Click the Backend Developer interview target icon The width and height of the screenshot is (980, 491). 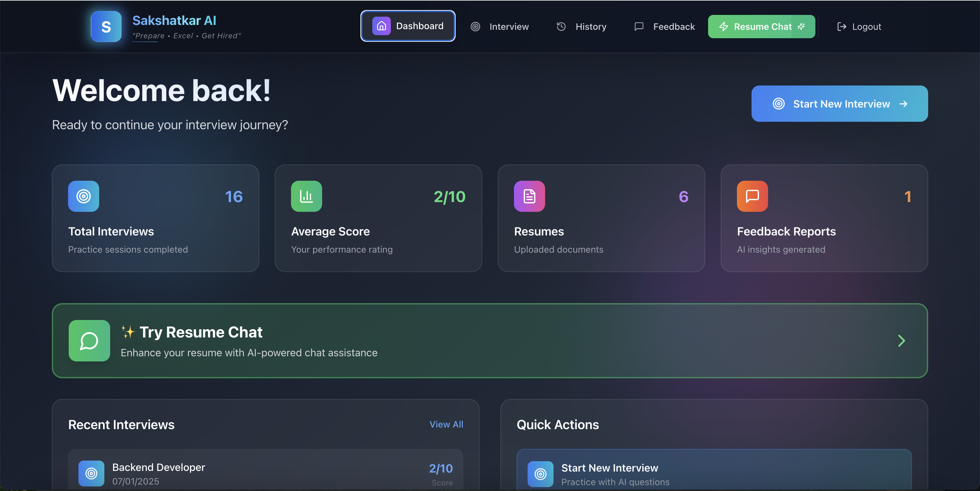91,473
